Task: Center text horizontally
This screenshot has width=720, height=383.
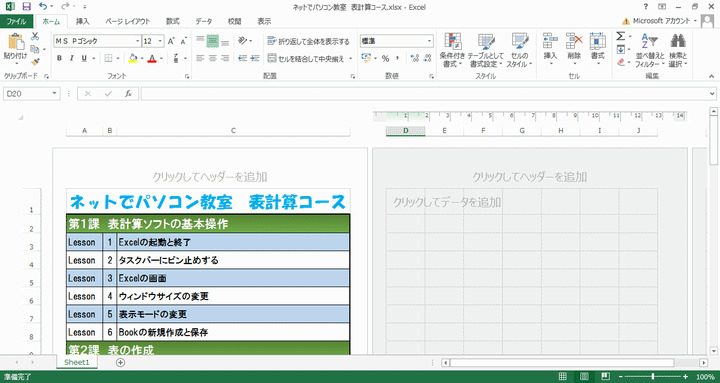Action: [212, 58]
